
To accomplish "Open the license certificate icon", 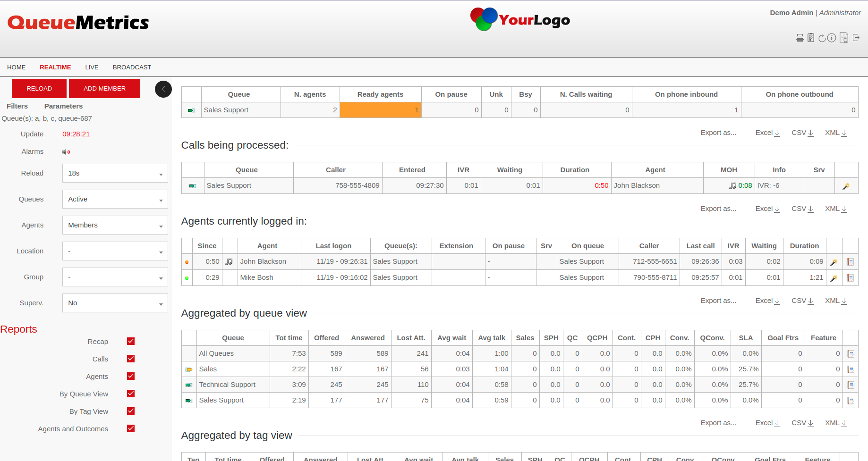I will click(x=844, y=38).
